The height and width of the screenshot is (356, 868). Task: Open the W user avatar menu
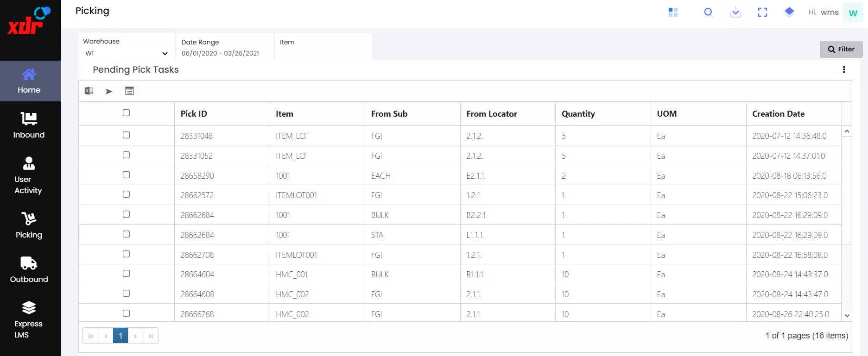tap(853, 13)
